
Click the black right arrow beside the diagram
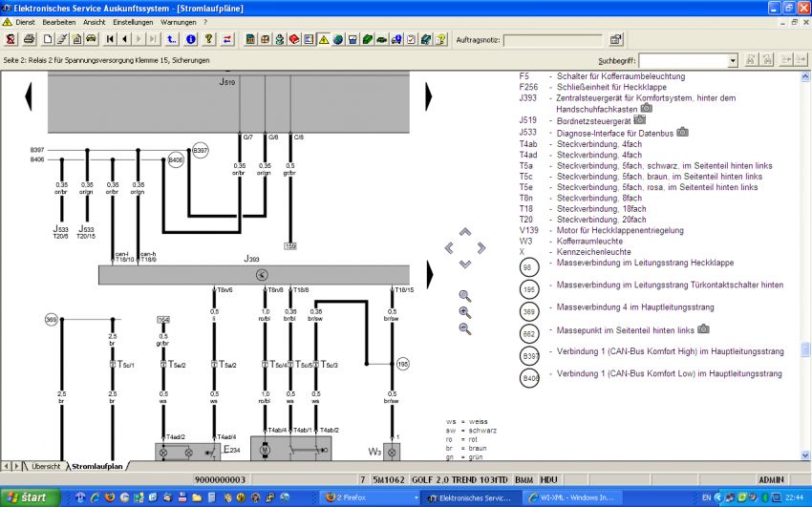tap(429, 95)
